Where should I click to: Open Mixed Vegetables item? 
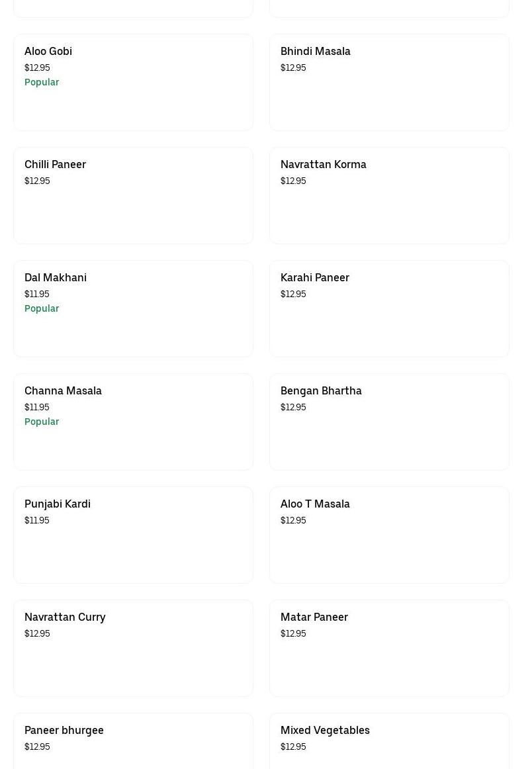pos(389,741)
